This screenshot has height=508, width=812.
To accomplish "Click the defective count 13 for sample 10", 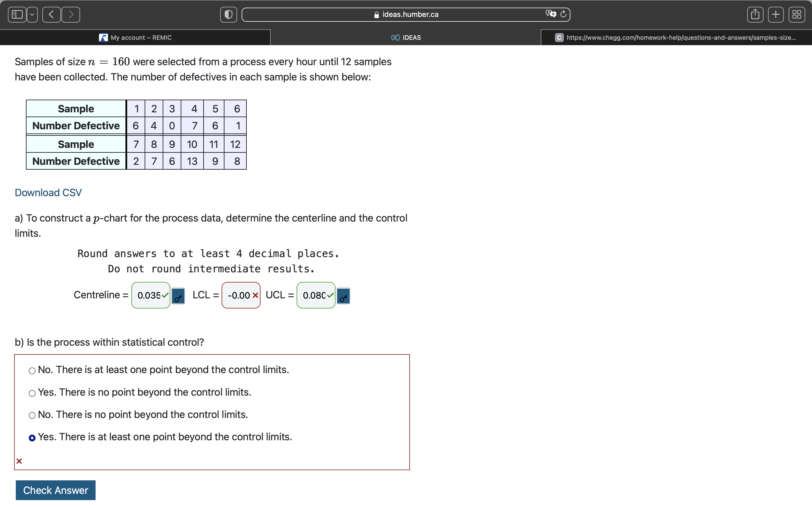I will 192,161.
